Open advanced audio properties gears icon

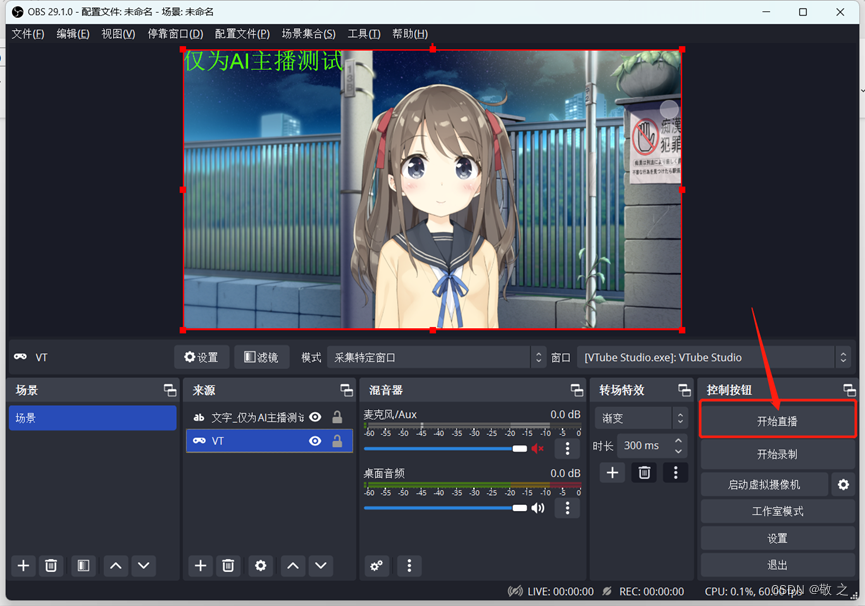377,566
